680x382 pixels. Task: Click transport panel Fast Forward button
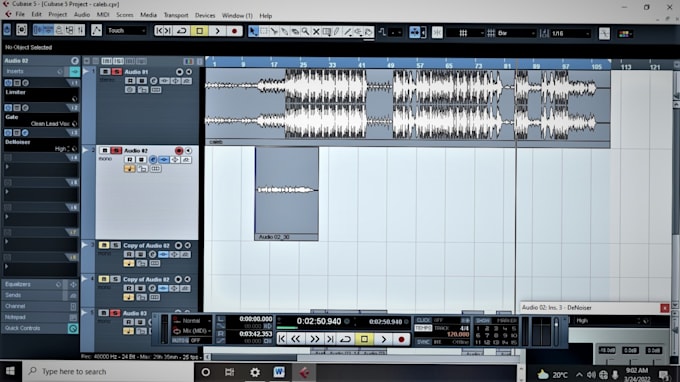314,339
